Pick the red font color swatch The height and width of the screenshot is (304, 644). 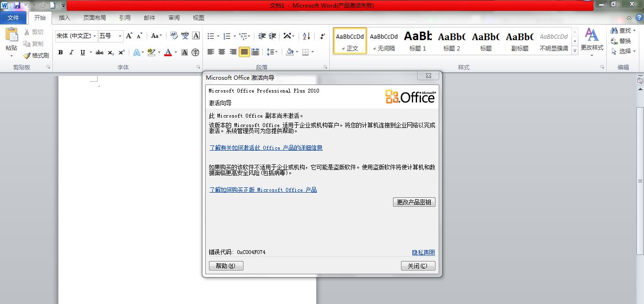[169, 54]
